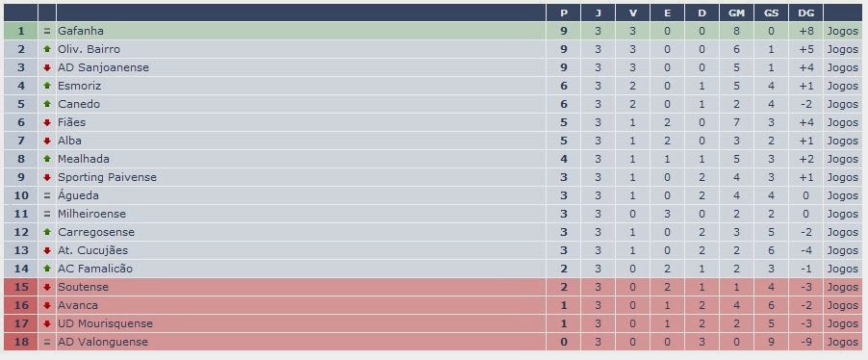
Task: Click the P points column header
Action: pos(564,13)
